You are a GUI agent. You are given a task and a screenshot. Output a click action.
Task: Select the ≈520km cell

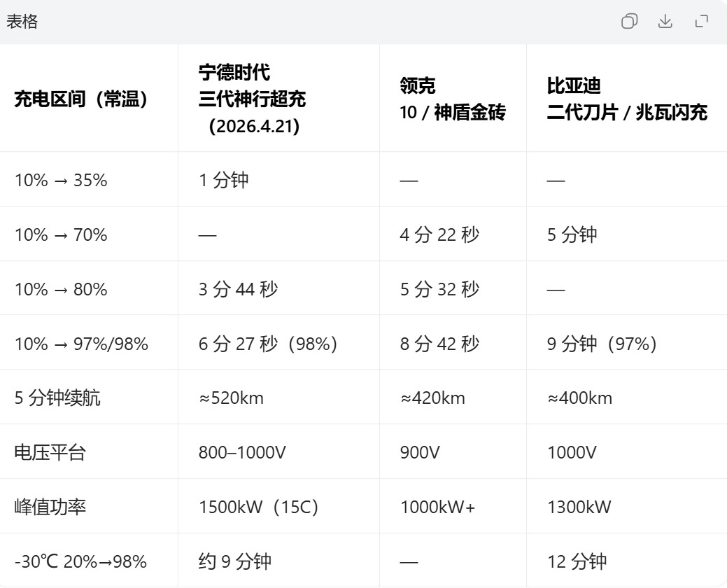pyautogui.click(x=220, y=396)
